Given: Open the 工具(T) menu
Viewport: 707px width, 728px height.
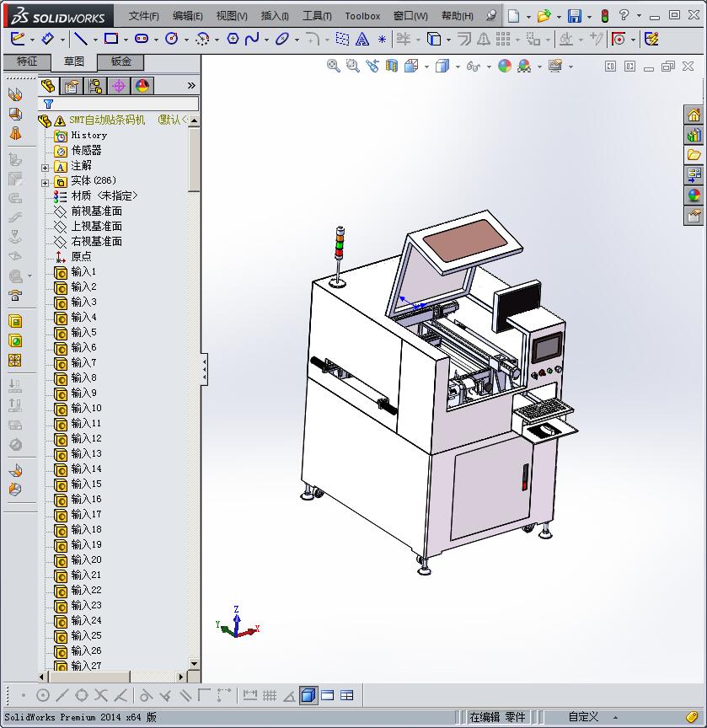Looking at the screenshot, I should 317,16.
